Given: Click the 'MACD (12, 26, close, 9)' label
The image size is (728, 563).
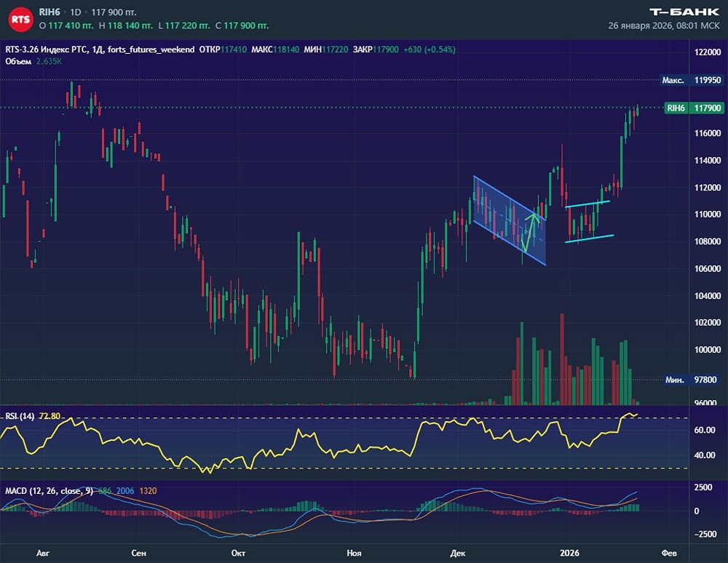Looking at the screenshot, I should click(x=50, y=491).
